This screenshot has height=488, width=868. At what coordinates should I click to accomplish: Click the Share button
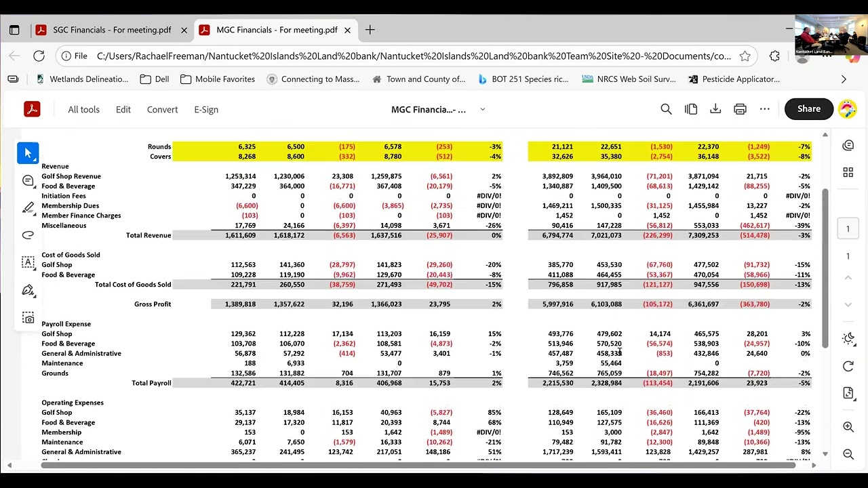[x=808, y=108]
